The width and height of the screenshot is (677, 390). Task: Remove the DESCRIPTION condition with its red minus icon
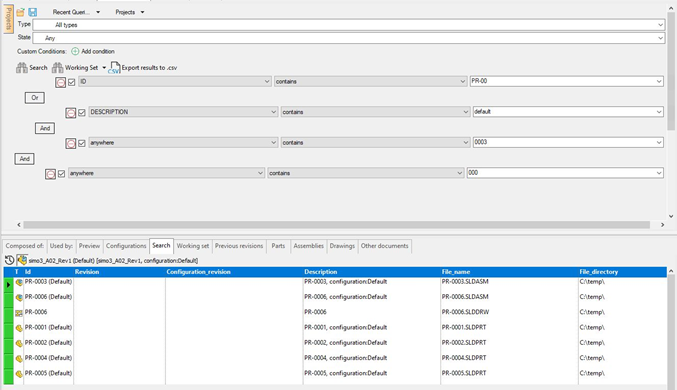tap(70, 113)
